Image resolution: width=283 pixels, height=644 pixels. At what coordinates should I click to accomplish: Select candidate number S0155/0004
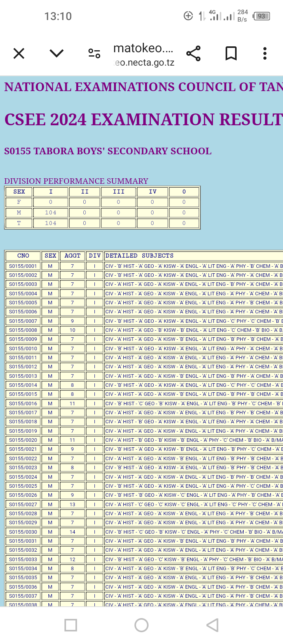pos(23,293)
